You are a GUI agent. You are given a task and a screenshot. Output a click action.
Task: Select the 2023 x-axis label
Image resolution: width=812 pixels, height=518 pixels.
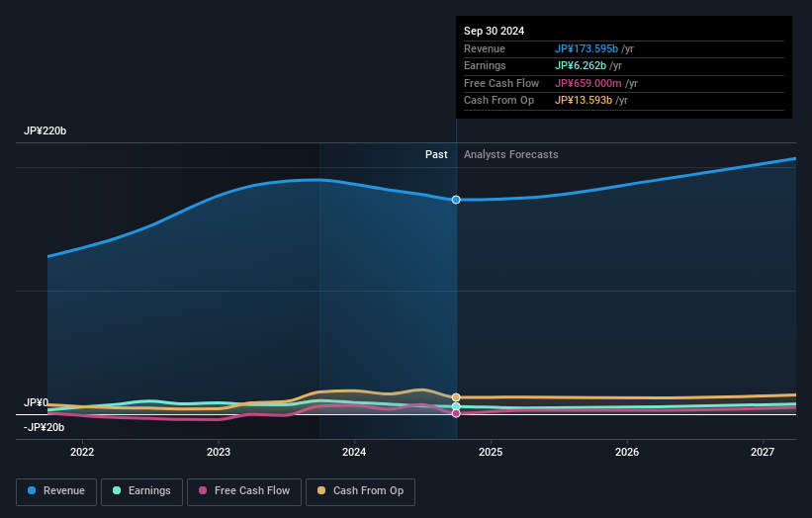point(219,453)
